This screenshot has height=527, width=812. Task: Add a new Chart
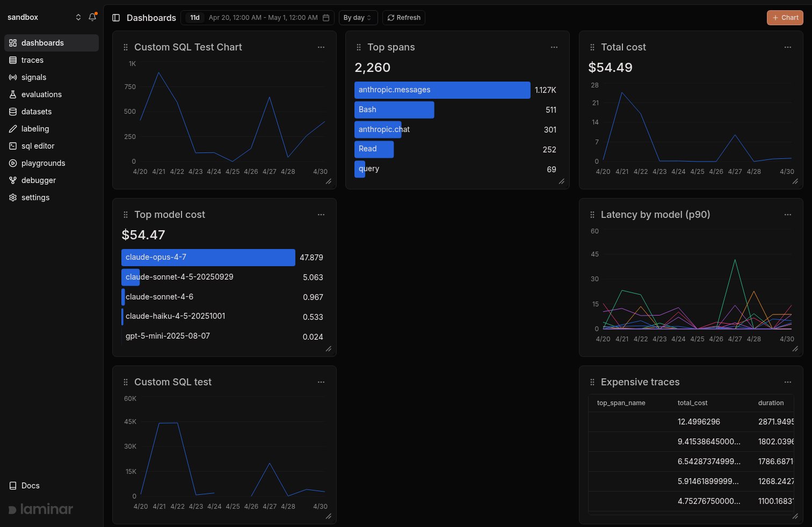click(x=785, y=18)
